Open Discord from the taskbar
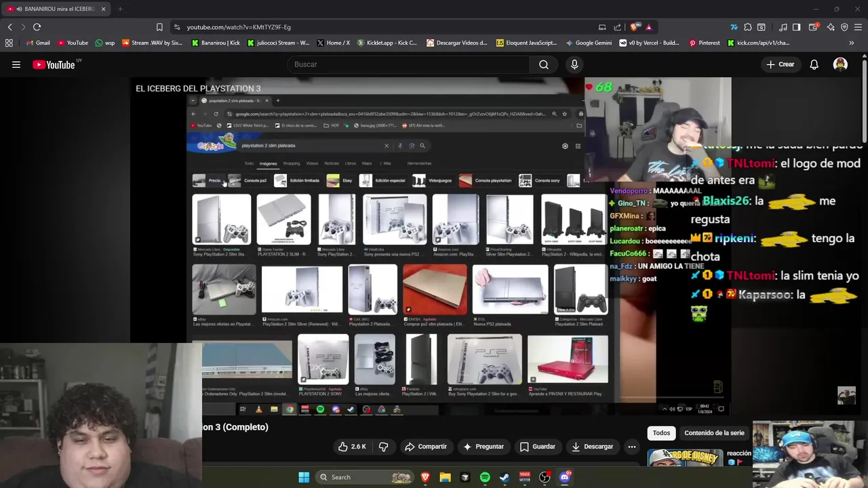Image resolution: width=868 pixels, height=488 pixels. [x=565, y=477]
